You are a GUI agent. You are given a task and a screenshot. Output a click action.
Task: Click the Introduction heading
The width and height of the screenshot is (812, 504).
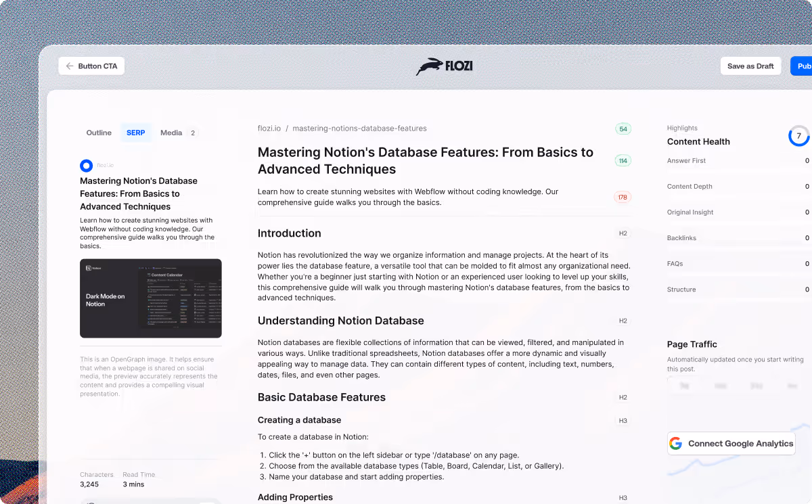click(x=290, y=233)
